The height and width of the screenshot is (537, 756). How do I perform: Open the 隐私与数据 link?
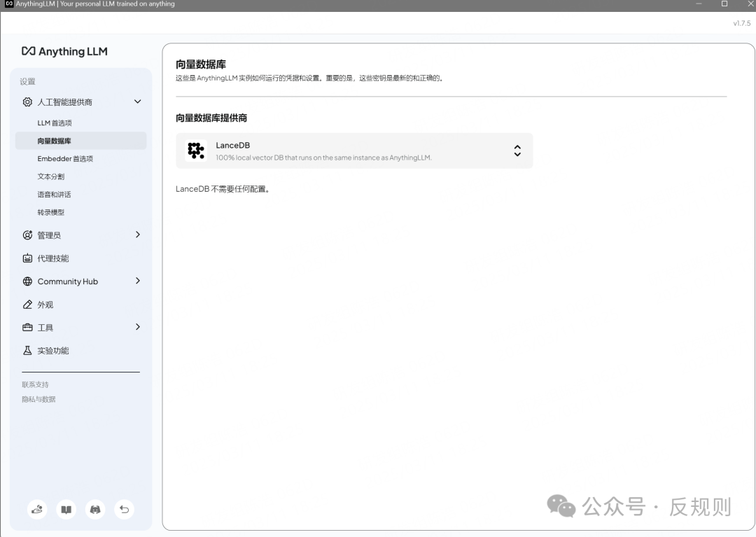tap(38, 399)
